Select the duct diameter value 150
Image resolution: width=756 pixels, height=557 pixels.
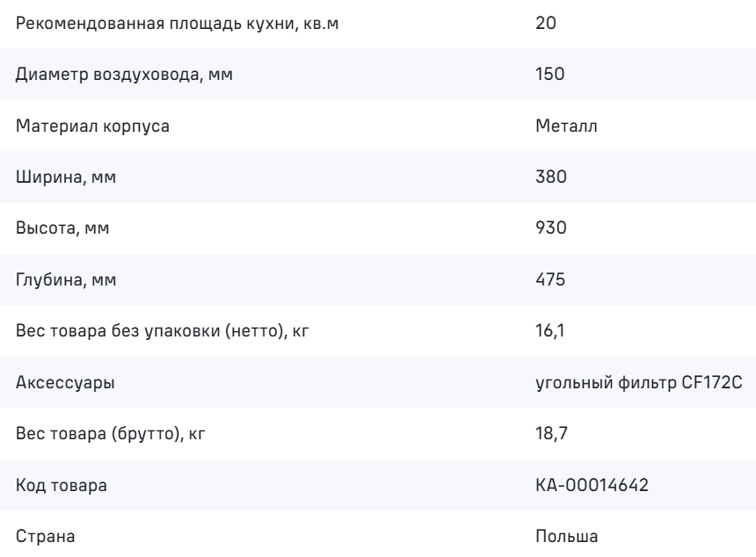pyautogui.click(x=549, y=74)
